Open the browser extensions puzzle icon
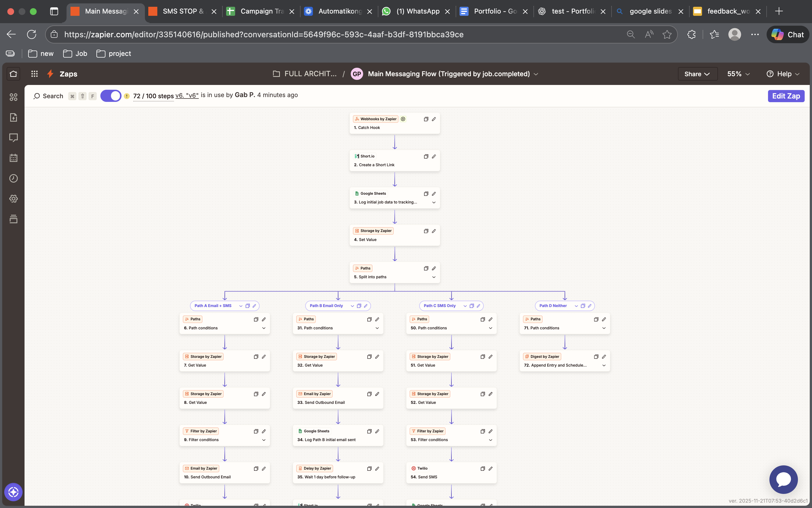 point(691,34)
